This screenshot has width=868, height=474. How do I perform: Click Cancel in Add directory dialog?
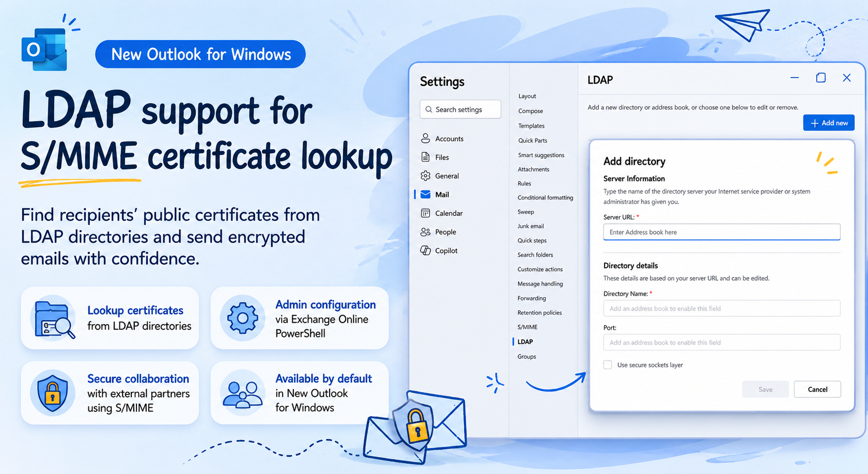click(817, 389)
